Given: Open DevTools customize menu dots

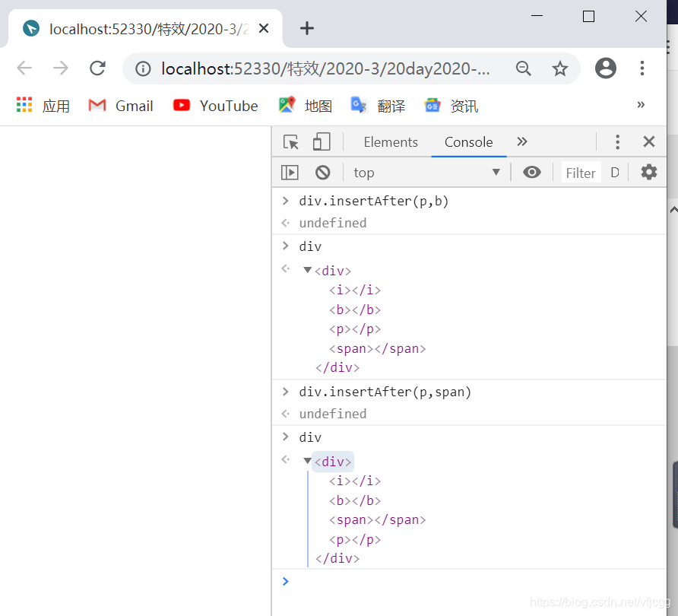Looking at the screenshot, I should coord(617,142).
